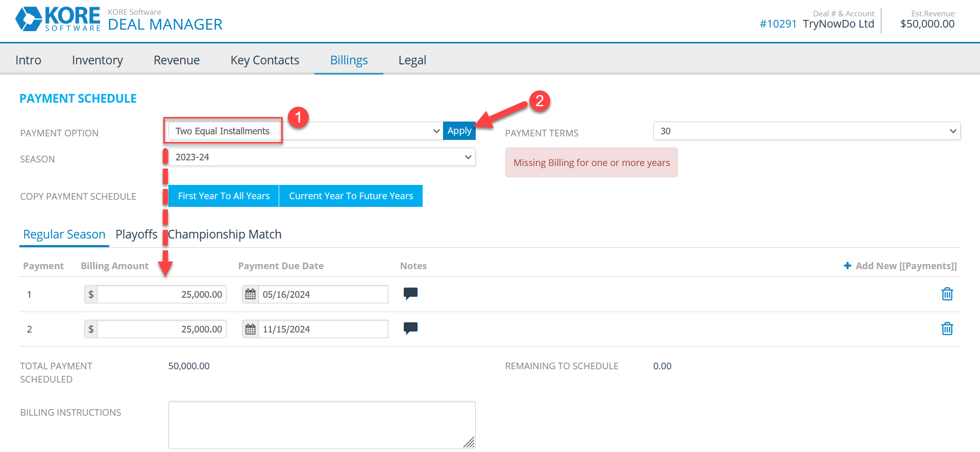
Task: Open the Legal tab
Action: (412, 60)
